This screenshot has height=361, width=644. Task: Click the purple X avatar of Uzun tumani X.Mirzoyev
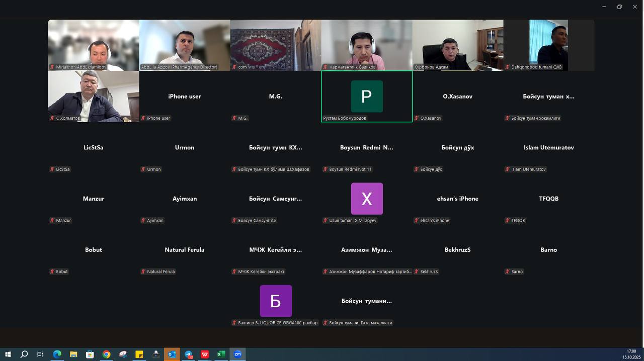point(366,198)
